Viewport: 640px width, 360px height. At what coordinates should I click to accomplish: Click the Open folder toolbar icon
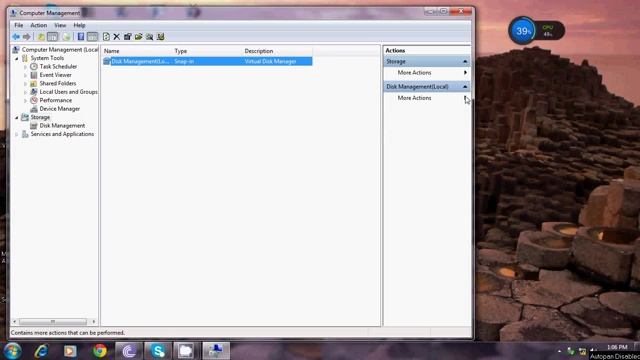click(x=139, y=37)
